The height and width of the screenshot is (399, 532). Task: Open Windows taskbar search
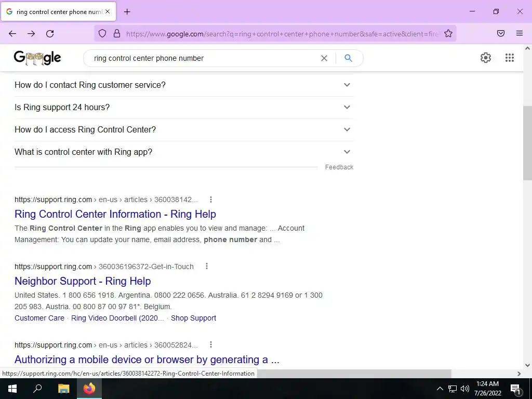pos(37,389)
